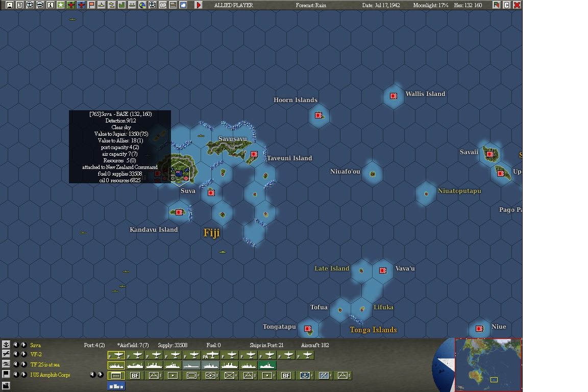Viewport: 588px width, 392px height.
Task: Click the 'Ships in Port: 21' text
Action: (x=266, y=345)
